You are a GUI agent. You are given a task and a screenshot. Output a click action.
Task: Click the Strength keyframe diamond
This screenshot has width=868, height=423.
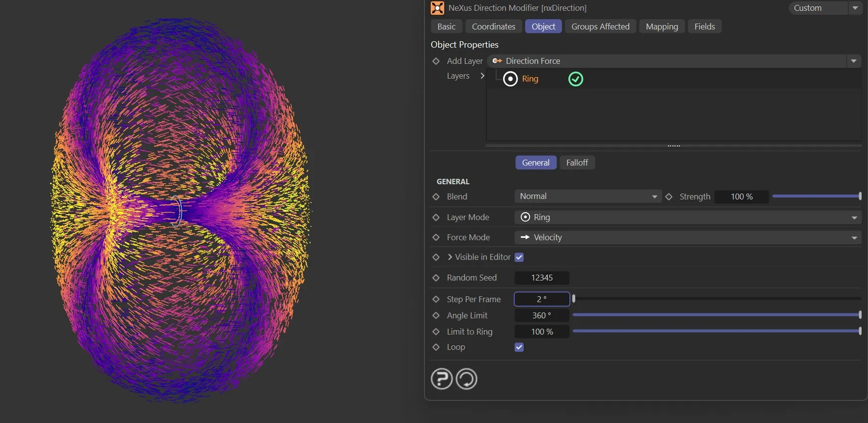tap(669, 197)
